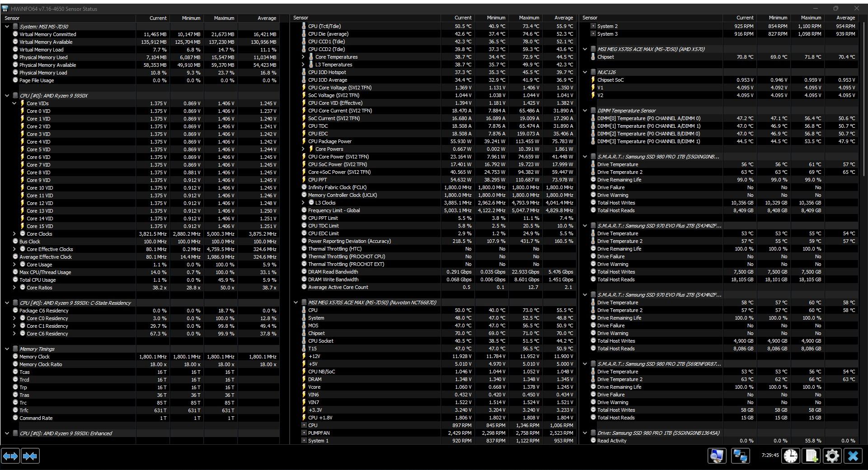Click right panel Average column header
This screenshot has height=470, width=868.
[841, 18]
